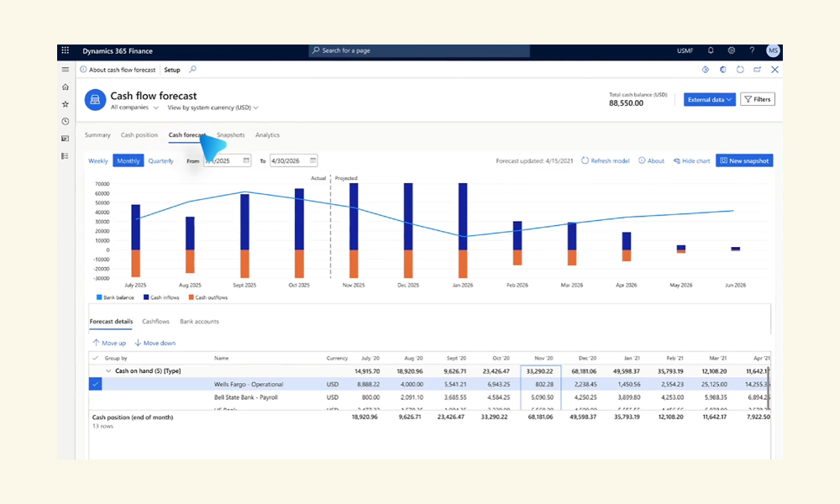Open the MS user avatar
This screenshot has height=504, width=840.
tap(773, 51)
